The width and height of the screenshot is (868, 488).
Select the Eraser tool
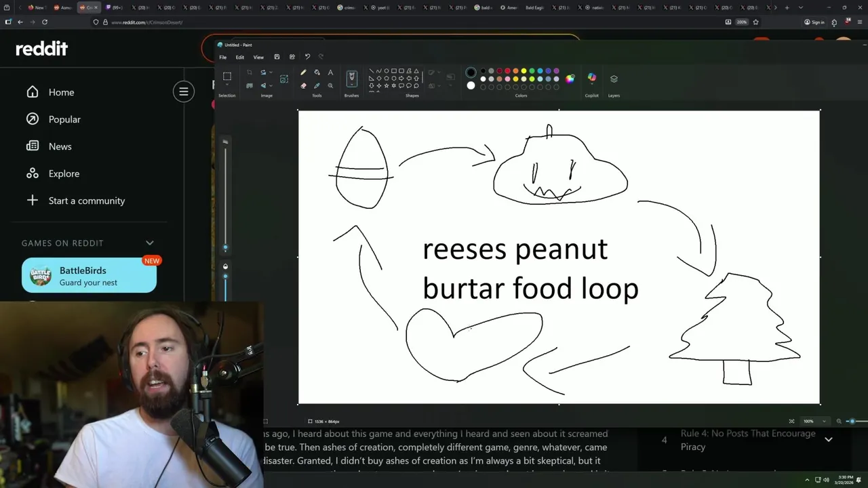(x=303, y=85)
